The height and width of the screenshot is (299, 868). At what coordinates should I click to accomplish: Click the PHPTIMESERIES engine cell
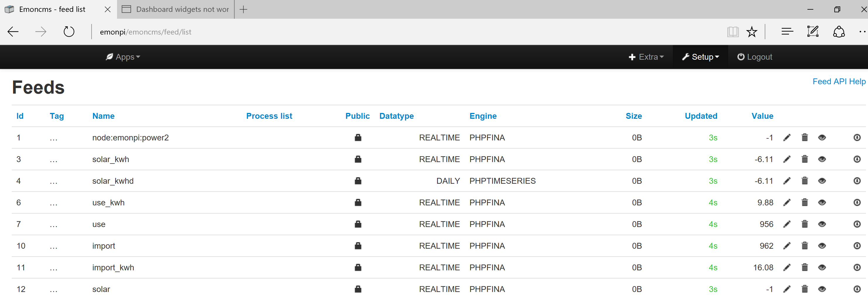tap(502, 181)
